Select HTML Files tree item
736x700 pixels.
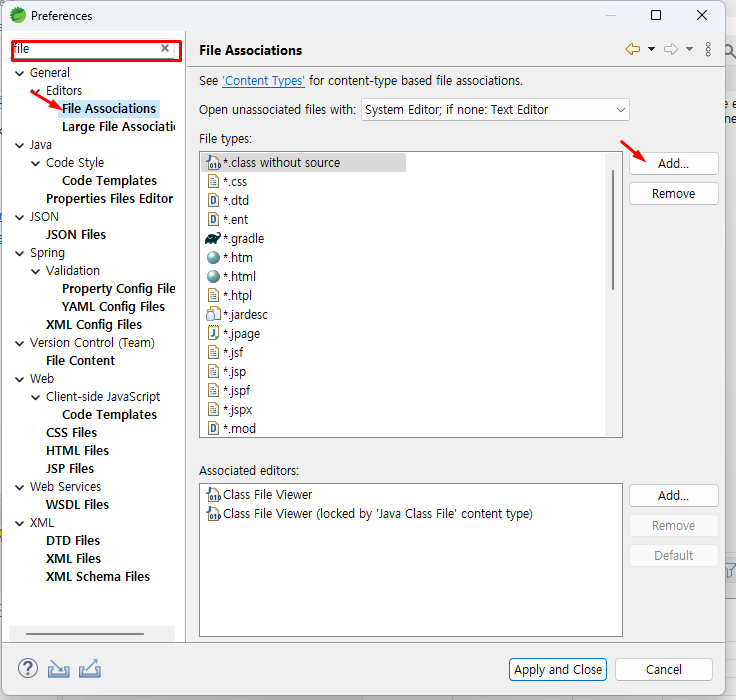click(x=77, y=451)
